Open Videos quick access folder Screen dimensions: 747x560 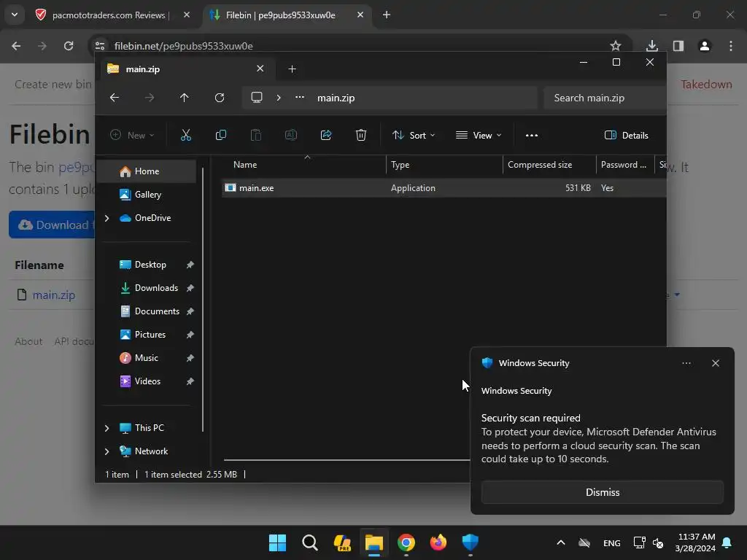point(147,381)
